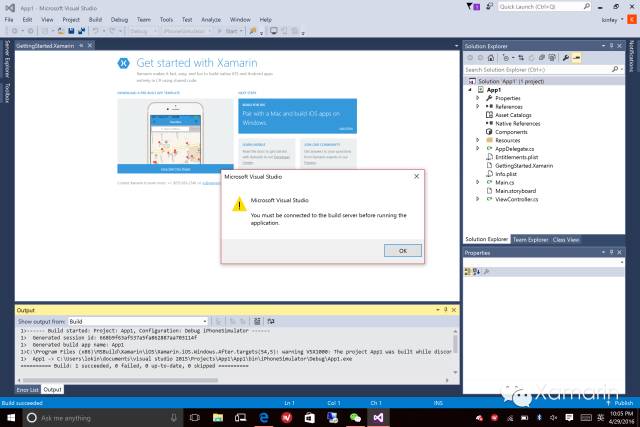Pin the GettingStarted.Xamarin tab
Image resolution: width=640 pixels, height=427 pixels.
81,46
